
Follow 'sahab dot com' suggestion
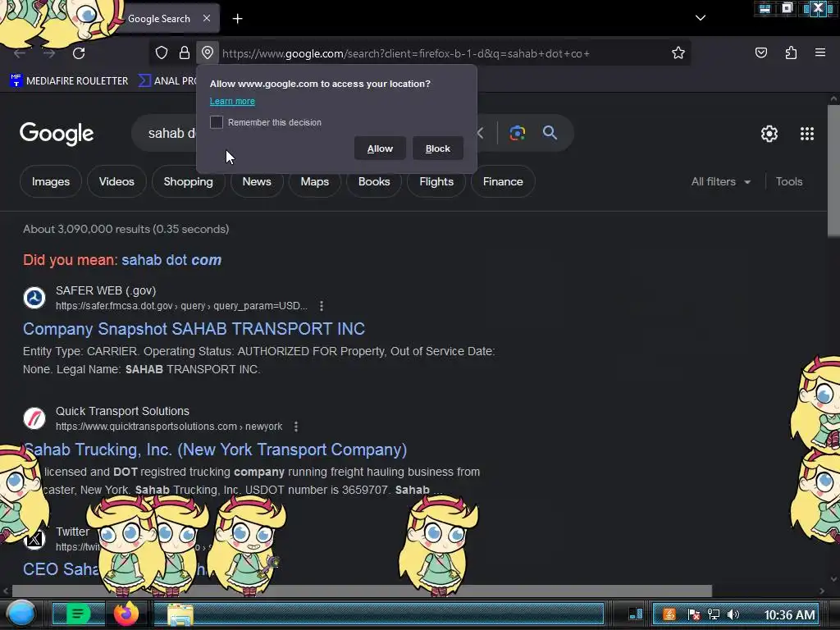[171, 260]
